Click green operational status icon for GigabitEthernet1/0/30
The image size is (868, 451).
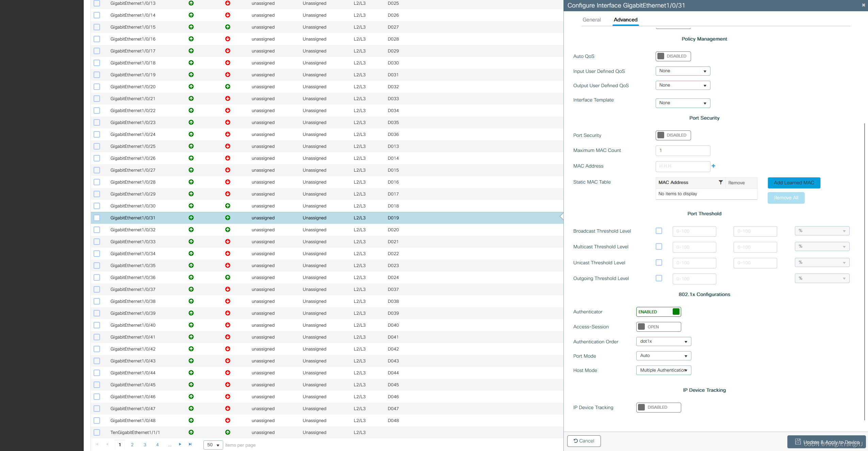point(228,206)
